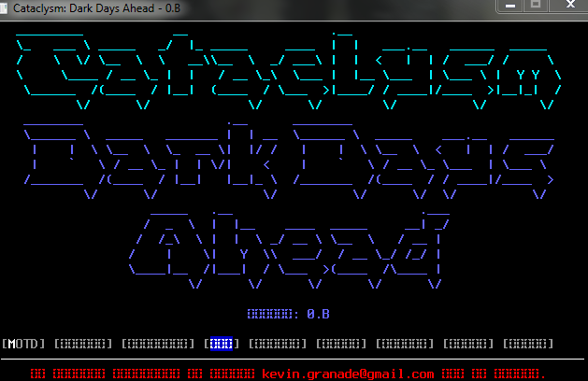Click the version 0.B label
This screenshot has width=588, height=381.
[x=288, y=314]
